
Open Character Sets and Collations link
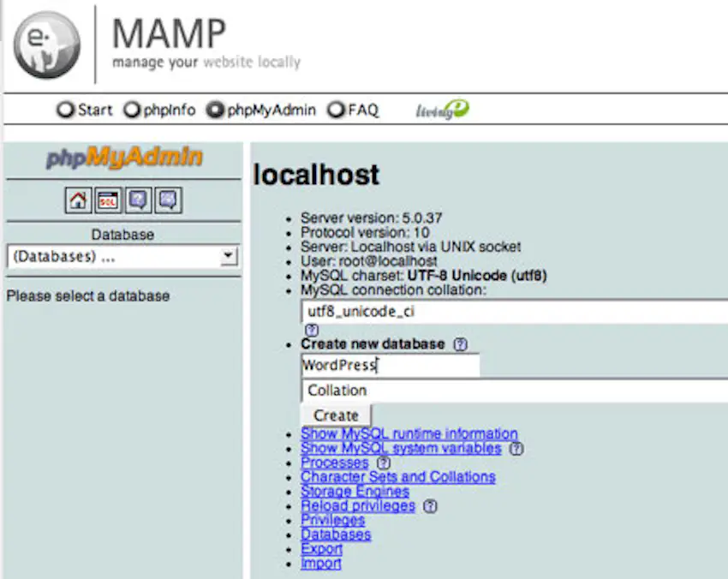click(x=397, y=477)
